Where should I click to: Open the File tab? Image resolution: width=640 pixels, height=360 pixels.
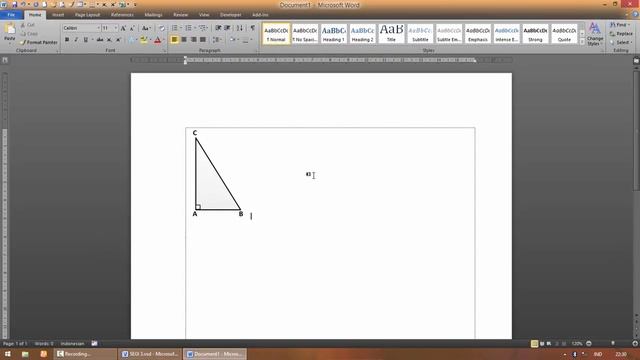pyautogui.click(x=11, y=15)
